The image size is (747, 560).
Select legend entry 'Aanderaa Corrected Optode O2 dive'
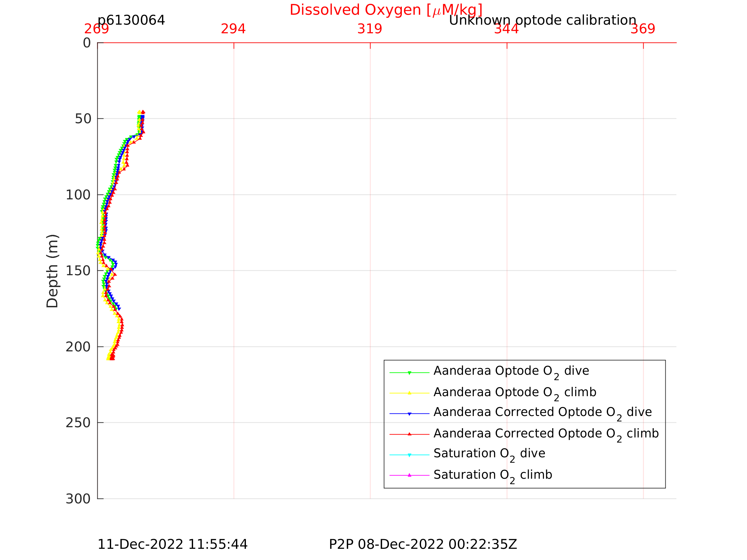pos(543,413)
